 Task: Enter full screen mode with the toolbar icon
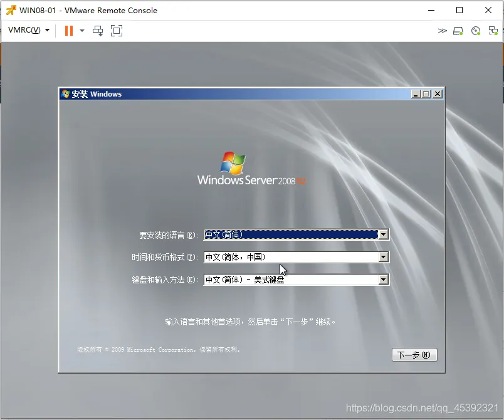click(117, 31)
